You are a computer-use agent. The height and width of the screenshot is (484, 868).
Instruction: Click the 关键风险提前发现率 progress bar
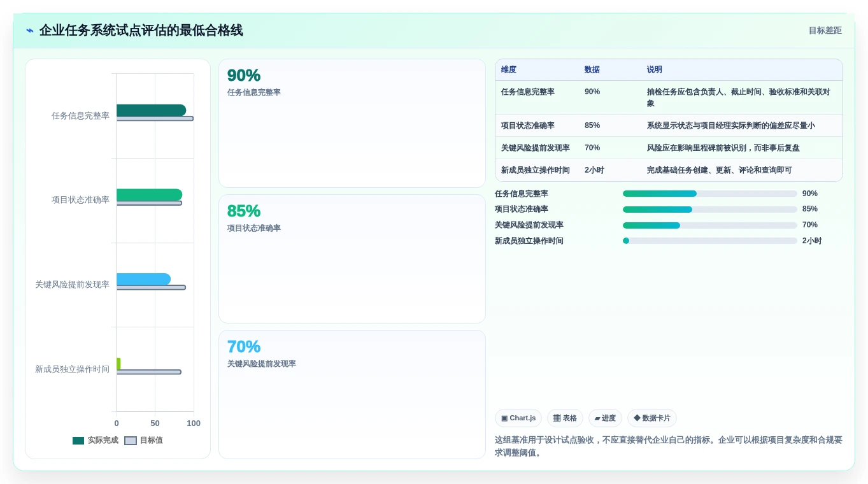[710, 225]
